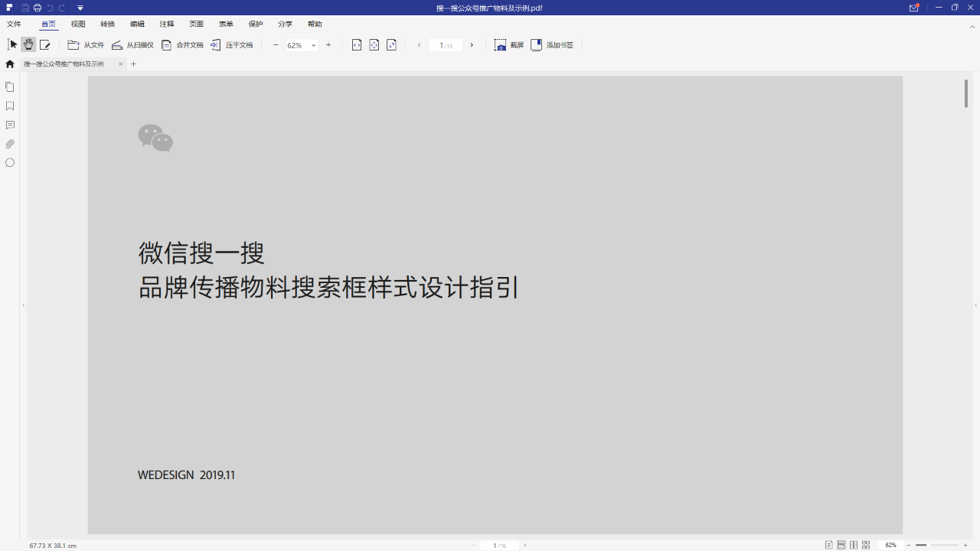The image size is (980, 551).
Task: Click the vertical scrollbar thumb
Action: [x=966, y=93]
